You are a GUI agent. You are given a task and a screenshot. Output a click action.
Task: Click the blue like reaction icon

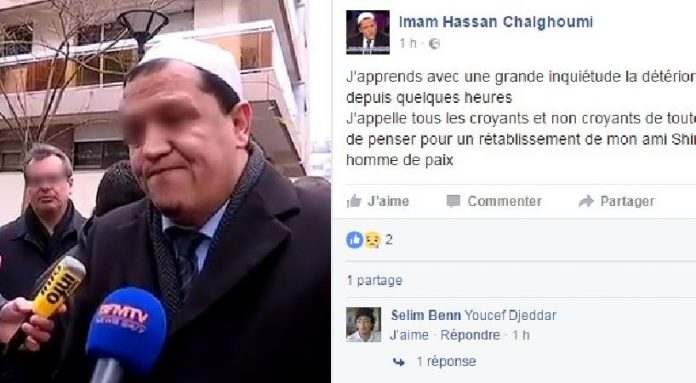point(355,240)
